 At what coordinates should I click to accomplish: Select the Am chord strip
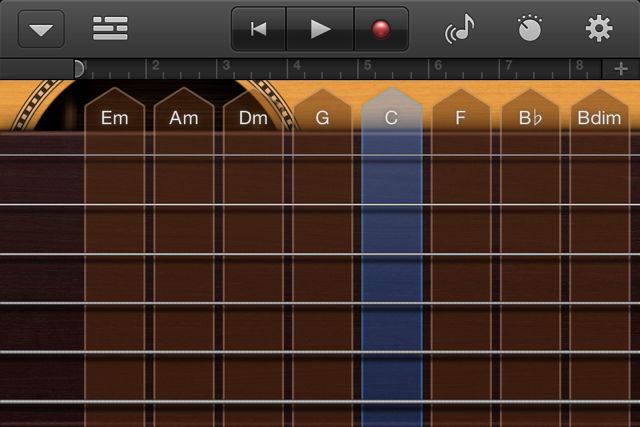click(x=184, y=257)
